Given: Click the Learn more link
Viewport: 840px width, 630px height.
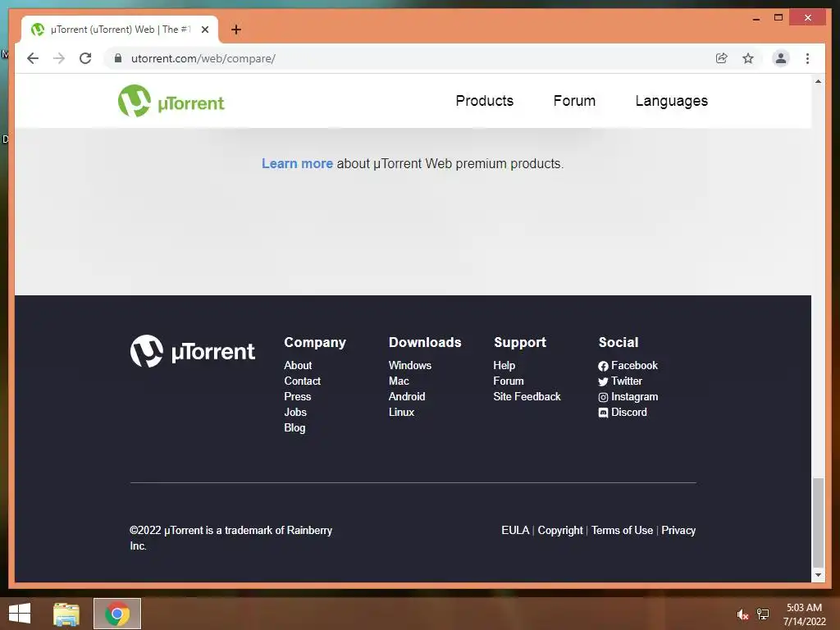Looking at the screenshot, I should pos(297,163).
